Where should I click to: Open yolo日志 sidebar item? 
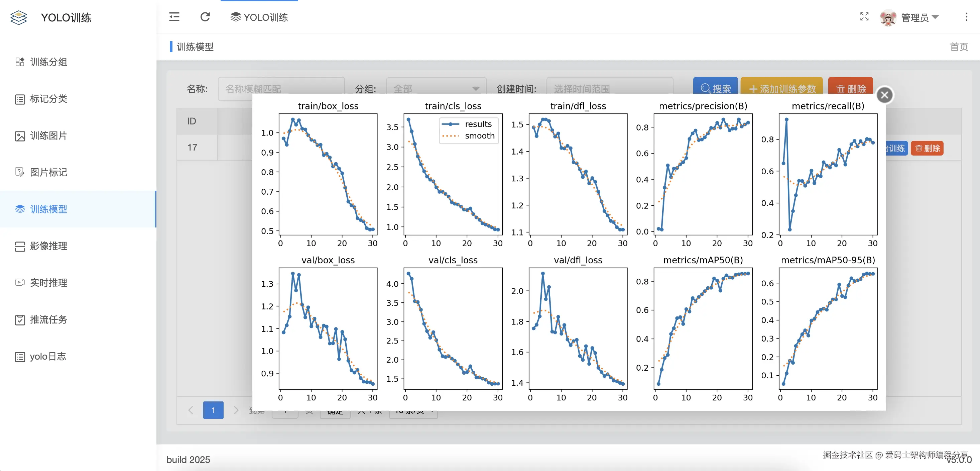(x=47, y=356)
